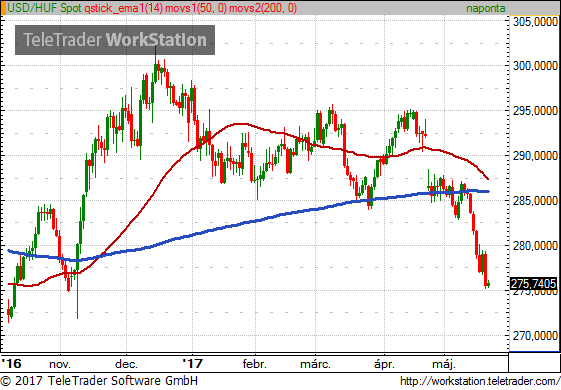Click the 295,0000 price axis label
561x390 pixels.
coord(535,111)
